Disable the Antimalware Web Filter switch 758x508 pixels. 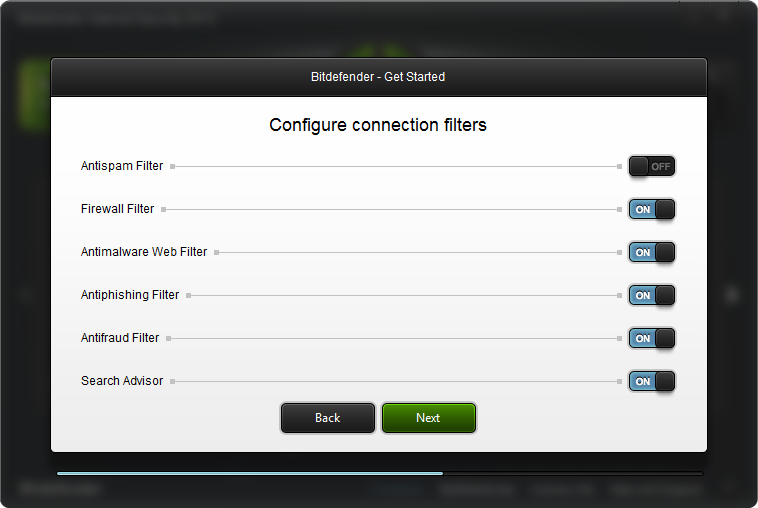pos(652,252)
